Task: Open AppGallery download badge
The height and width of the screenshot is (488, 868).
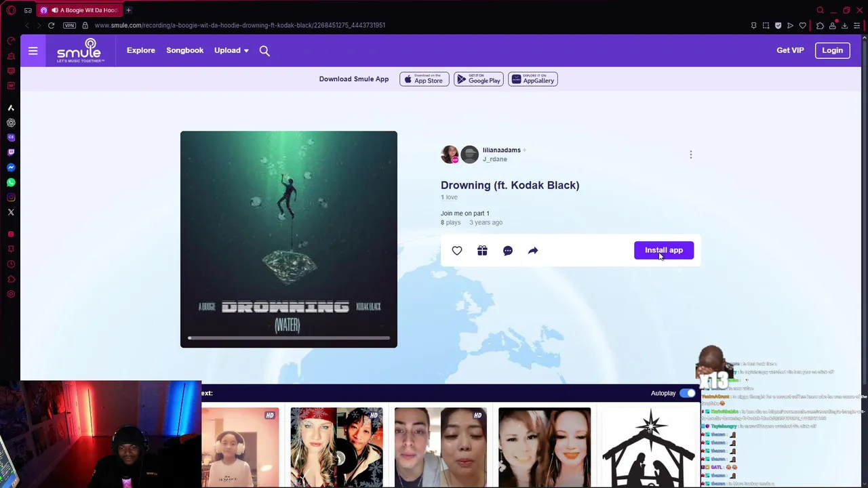Action: tap(533, 79)
